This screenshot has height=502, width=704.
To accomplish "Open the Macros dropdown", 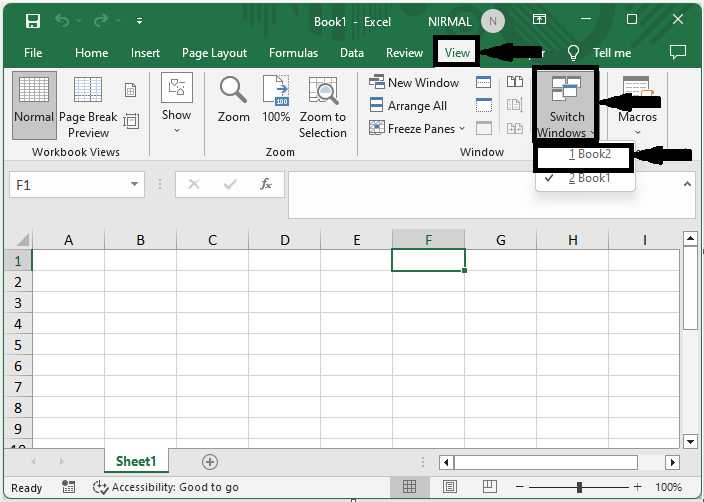I will point(637,106).
